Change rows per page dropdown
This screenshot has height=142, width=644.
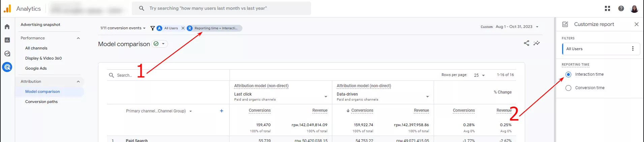click(x=479, y=75)
